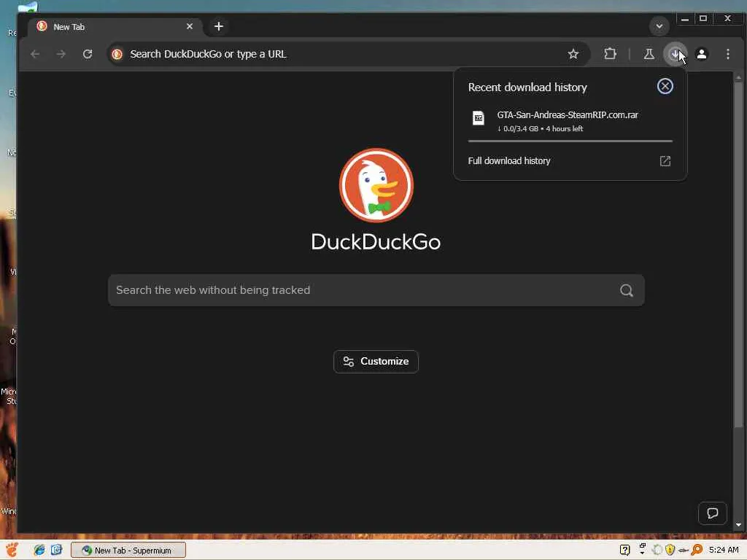The height and width of the screenshot is (560, 747).
Task: Toggle the Downloads toolbar button
Action: coord(675,54)
